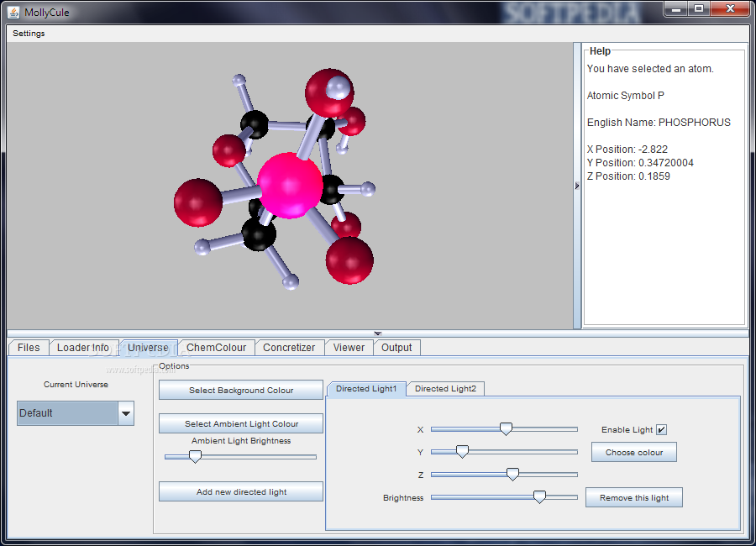
Task: Collapse bottom panel with the down divider arrow
Action: (x=378, y=333)
